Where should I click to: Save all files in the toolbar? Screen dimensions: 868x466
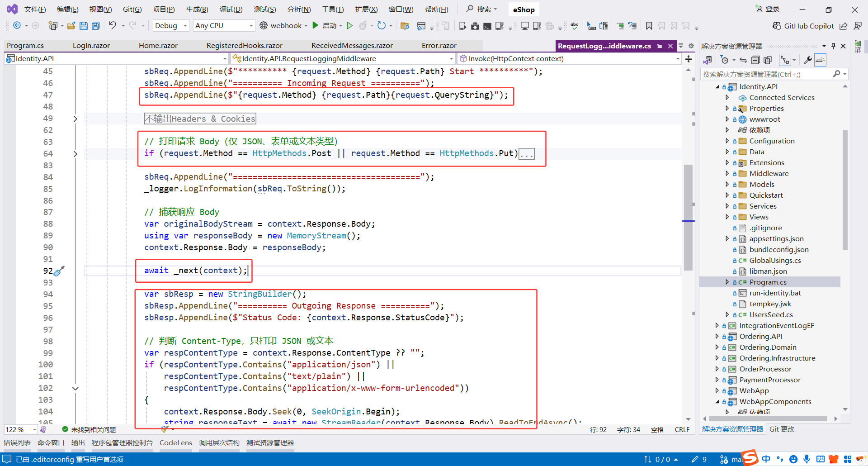(x=95, y=26)
